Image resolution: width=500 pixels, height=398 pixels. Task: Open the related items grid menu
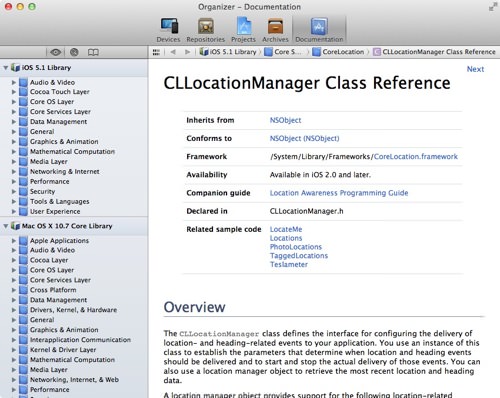click(156, 52)
